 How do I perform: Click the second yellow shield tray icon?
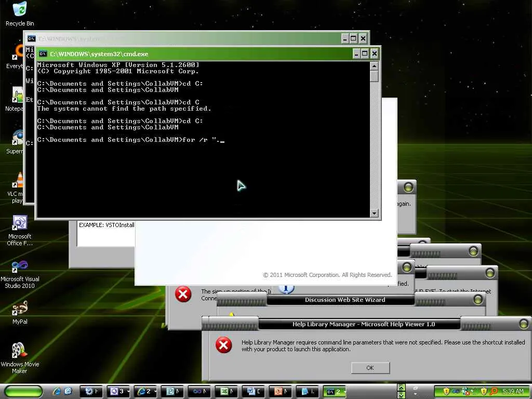coord(484,392)
